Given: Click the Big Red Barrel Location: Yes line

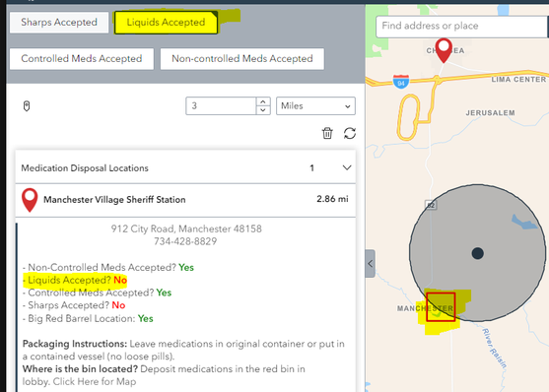Looking at the screenshot, I should click(88, 318).
